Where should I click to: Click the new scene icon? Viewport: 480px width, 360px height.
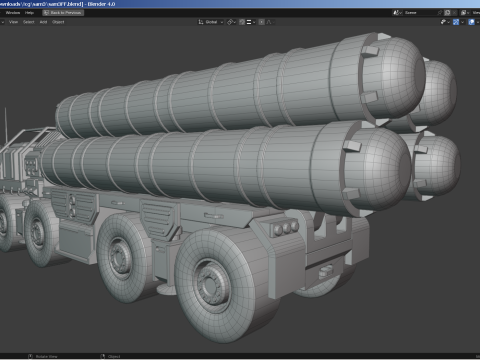448,13
